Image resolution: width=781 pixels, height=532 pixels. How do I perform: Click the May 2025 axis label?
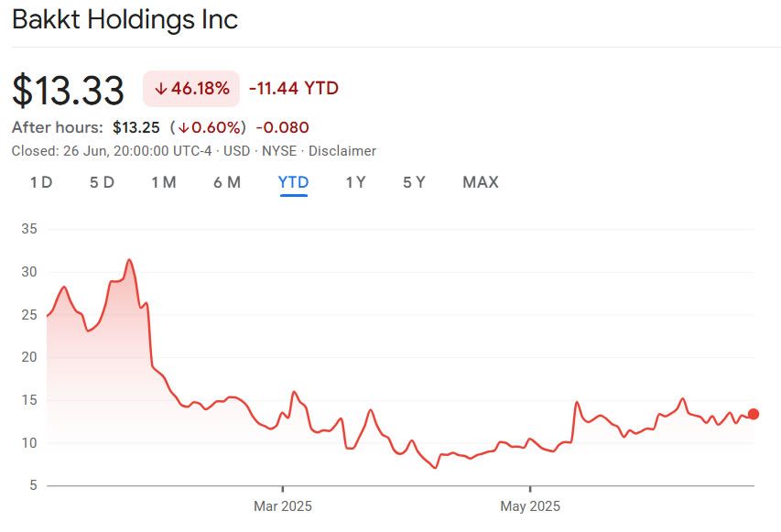pyautogui.click(x=531, y=505)
